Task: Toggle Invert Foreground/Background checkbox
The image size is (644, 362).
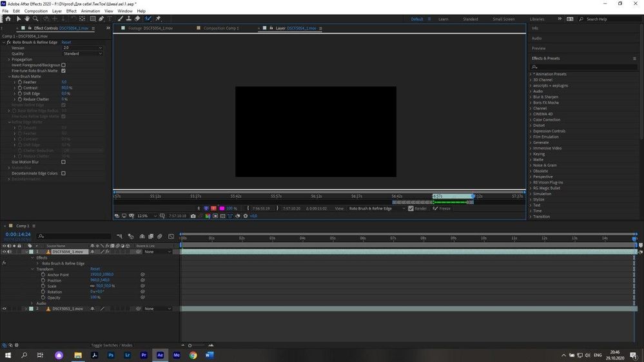Action: [63, 65]
